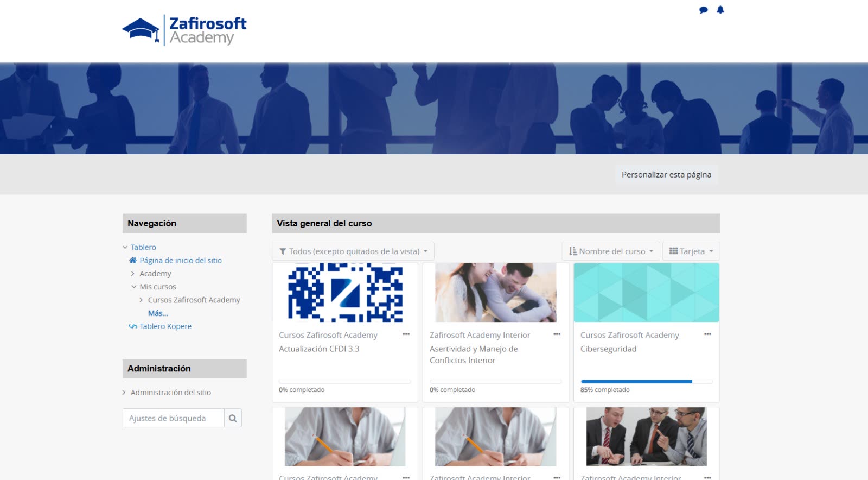Screen dimensions: 868x480
Task: Open the messages chat bubble icon
Action: 704,10
